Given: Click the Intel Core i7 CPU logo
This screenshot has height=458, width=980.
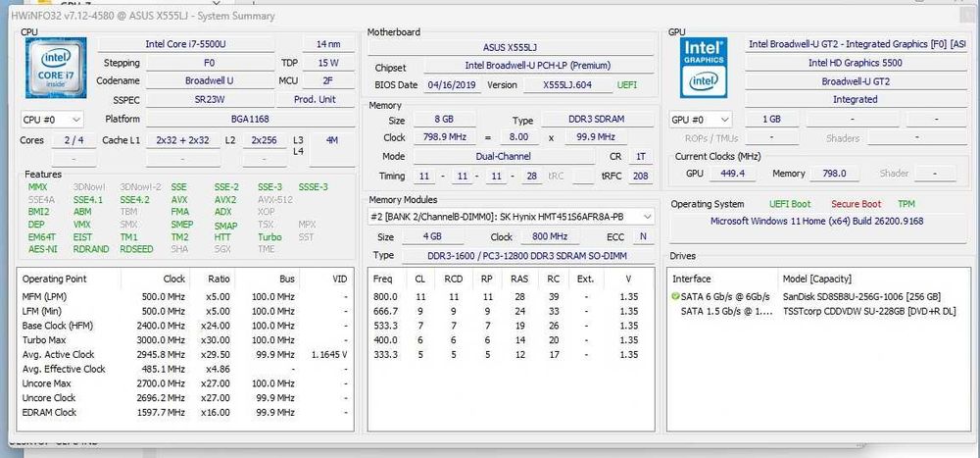Looking at the screenshot, I should (56, 68).
